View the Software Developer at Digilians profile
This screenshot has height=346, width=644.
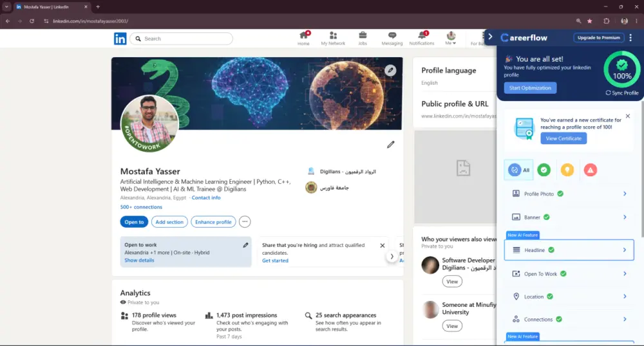(x=452, y=282)
